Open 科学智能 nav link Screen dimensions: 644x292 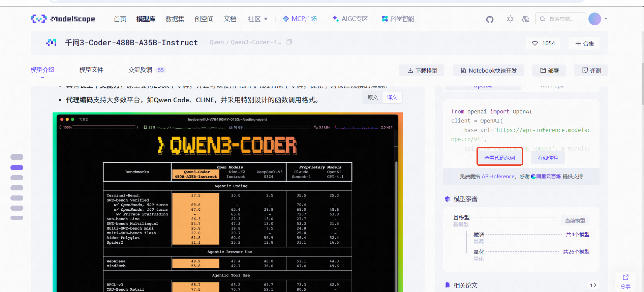pos(398,19)
